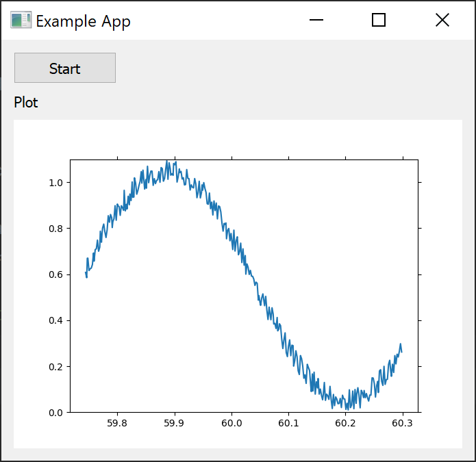476x462 pixels.
Task: Click the 60.1 x-axis tick label
Action: 289,423
